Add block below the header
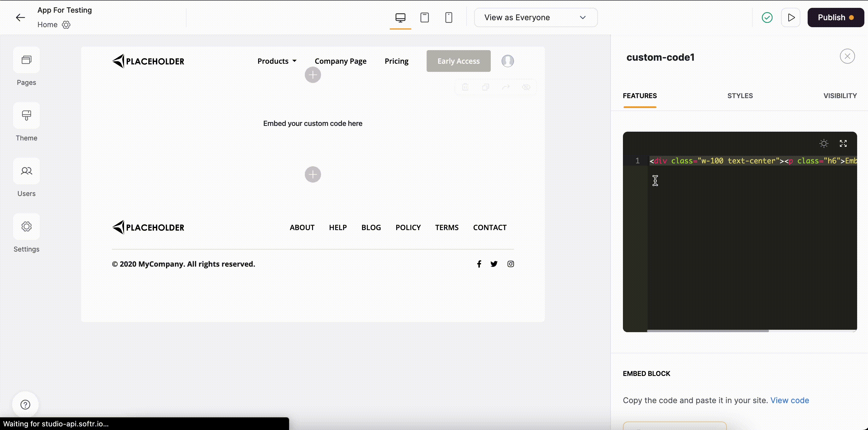Image resolution: width=868 pixels, height=430 pixels. pyautogui.click(x=313, y=75)
